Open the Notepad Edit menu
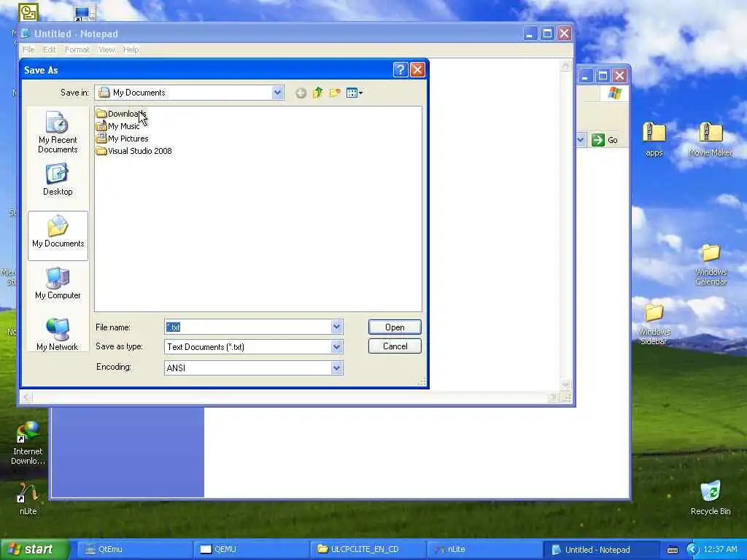This screenshot has width=747, height=560. 50,50
